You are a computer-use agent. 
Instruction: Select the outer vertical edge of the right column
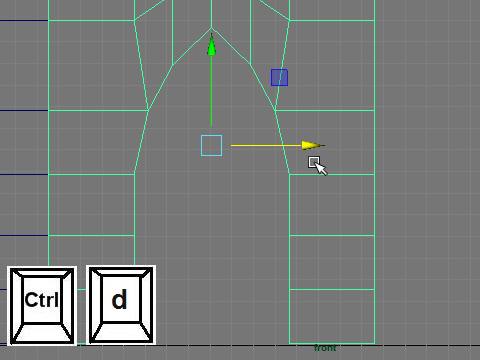click(x=375, y=172)
